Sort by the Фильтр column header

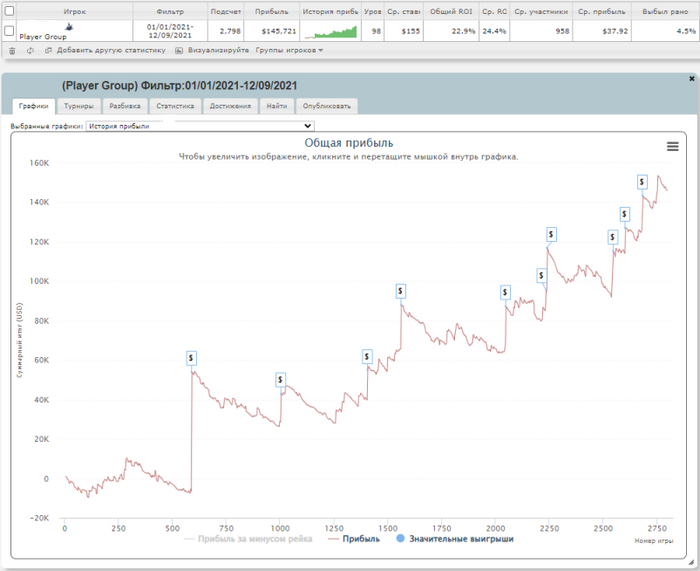[x=170, y=12]
